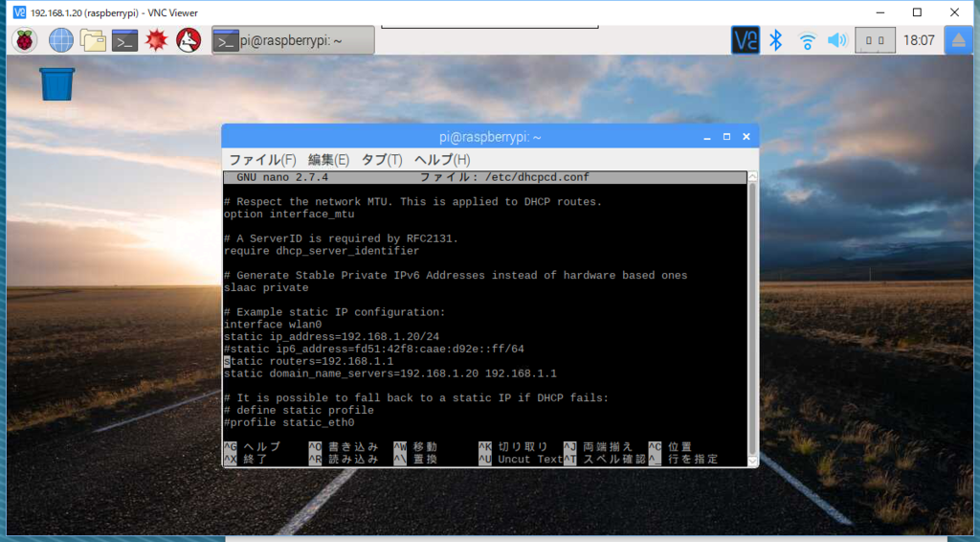Click the eject icon in the panel

coord(958,40)
